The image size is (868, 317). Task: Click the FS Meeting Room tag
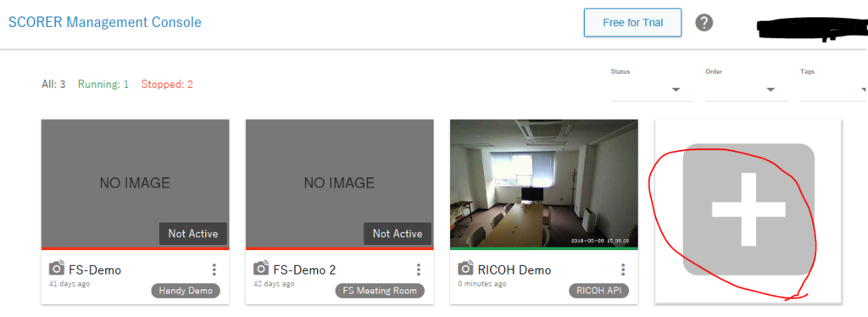(x=380, y=291)
